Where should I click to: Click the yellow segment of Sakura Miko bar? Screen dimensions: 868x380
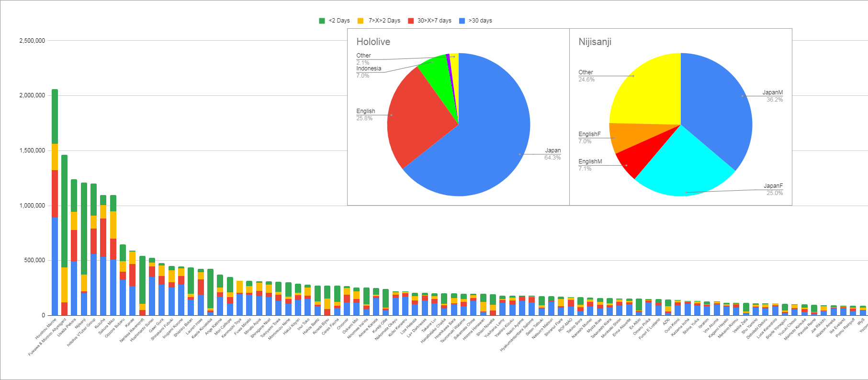pos(113,225)
